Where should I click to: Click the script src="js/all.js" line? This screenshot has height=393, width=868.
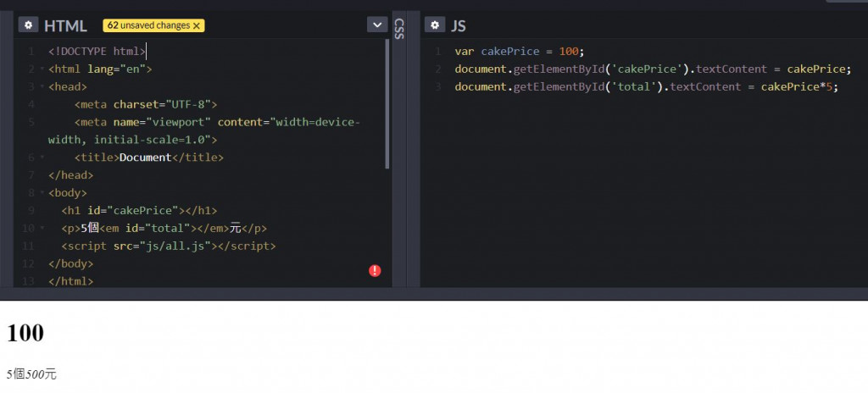(169, 246)
